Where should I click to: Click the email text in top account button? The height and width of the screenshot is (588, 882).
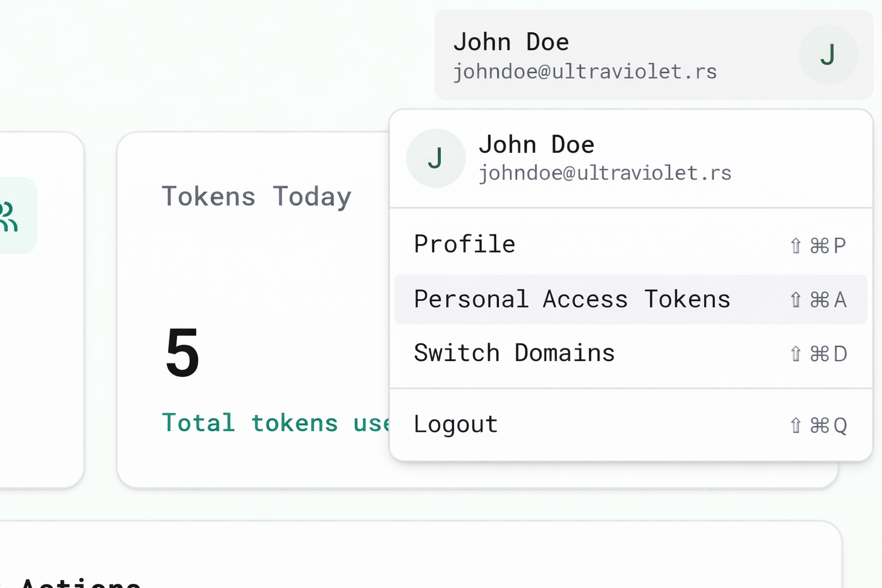tap(585, 72)
